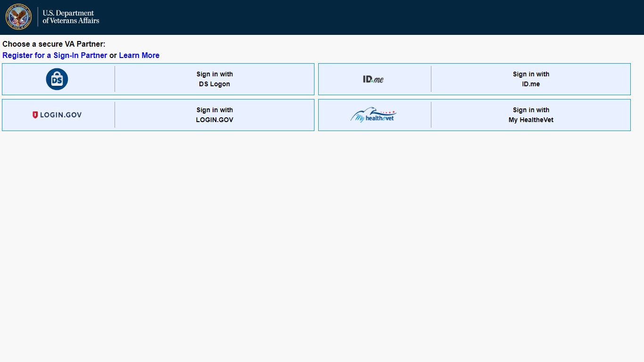Click the divider line beside the VA seal

coord(38,17)
